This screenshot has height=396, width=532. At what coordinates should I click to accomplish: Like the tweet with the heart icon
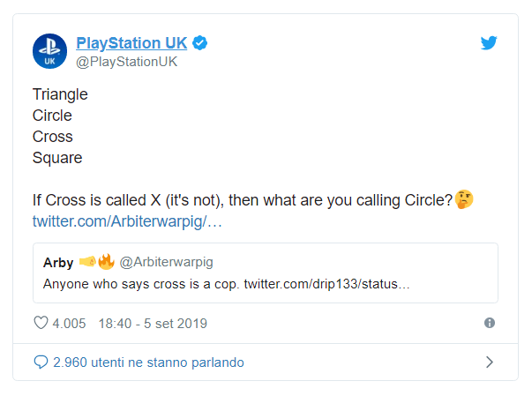point(41,323)
